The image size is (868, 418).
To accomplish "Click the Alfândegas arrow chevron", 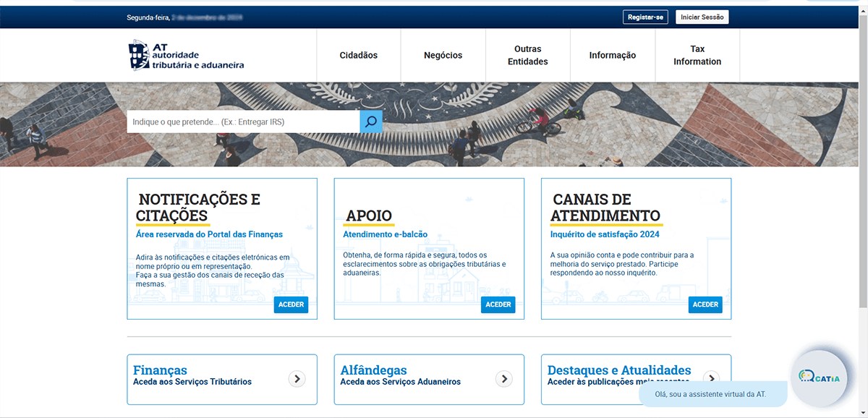I will coord(505,378).
